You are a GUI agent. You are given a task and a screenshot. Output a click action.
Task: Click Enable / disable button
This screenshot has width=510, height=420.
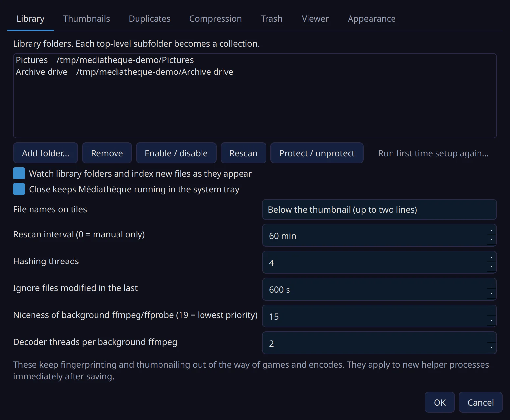click(176, 153)
